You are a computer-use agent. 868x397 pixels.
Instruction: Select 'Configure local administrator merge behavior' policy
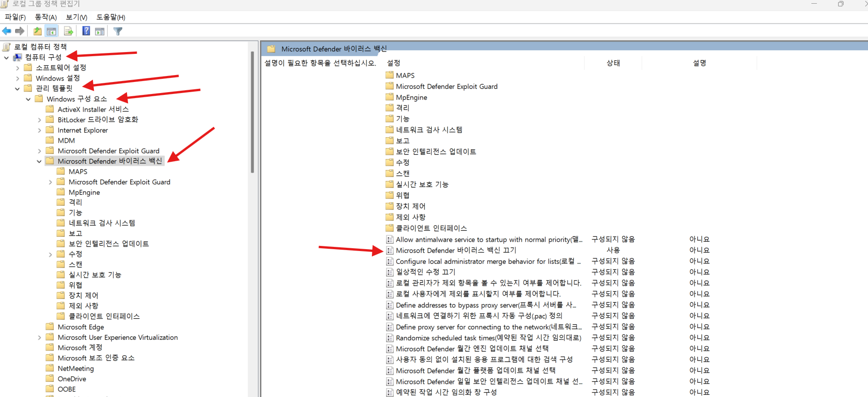(x=488, y=261)
